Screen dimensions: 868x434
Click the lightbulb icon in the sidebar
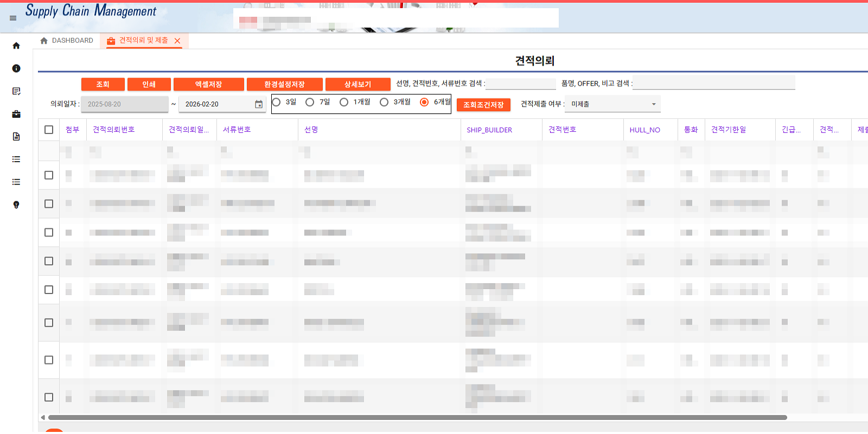16,205
